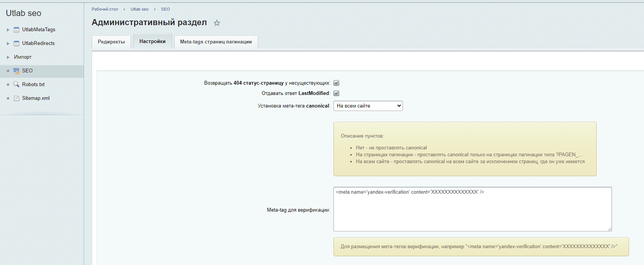Expand the Импорт tree node
644x265 pixels.
point(8,57)
